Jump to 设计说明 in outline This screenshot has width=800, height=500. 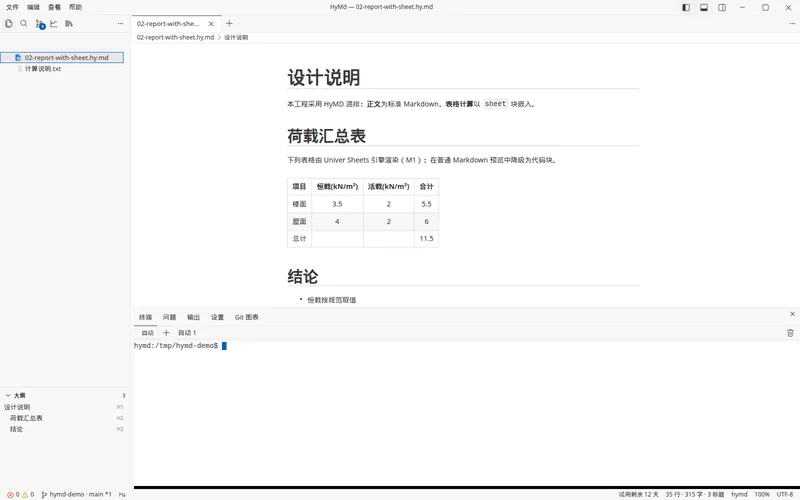coord(17,407)
